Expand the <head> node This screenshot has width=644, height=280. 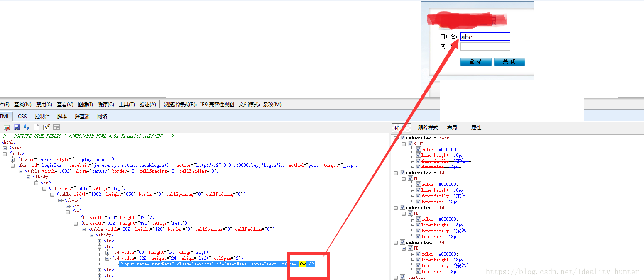tap(5, 148)
